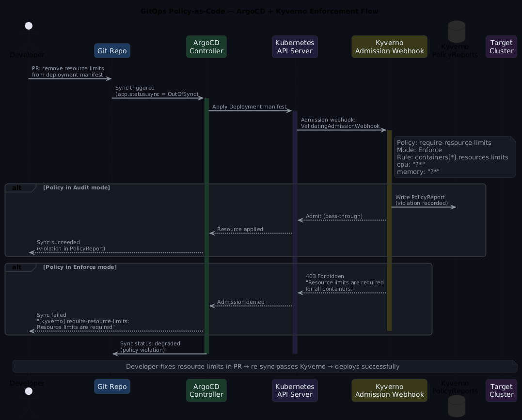Viewport: 522px width, 420px height.
Task: Click the Kyverno webhook olive activation bar
Action: point(389,231)
